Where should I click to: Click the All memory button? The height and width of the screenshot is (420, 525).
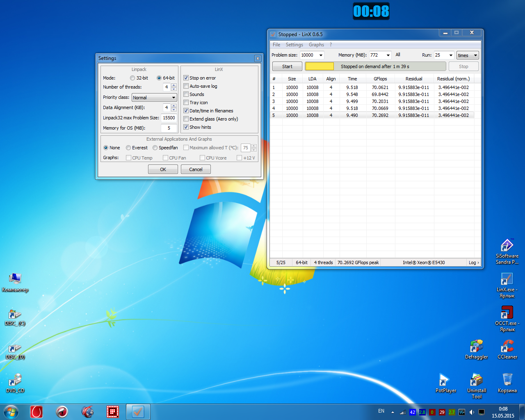point(398,55)
